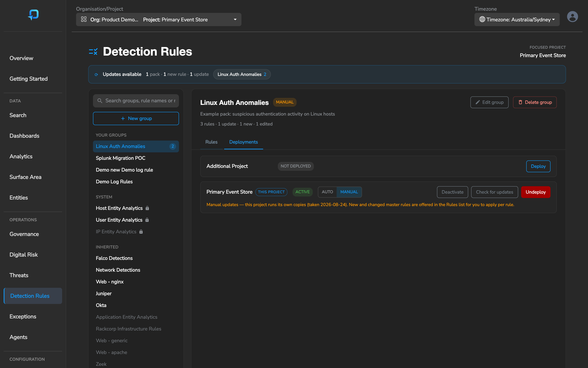Click the ACTIVE status badge

[x=302, y=192]
